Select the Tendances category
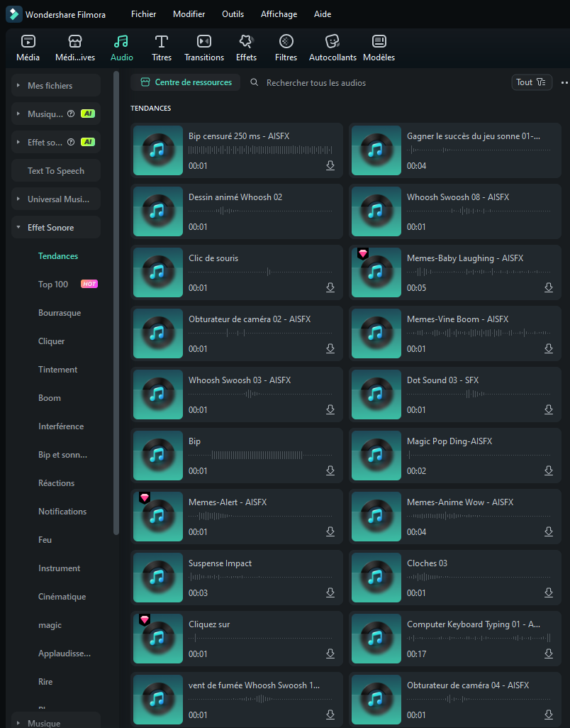570x728 pixels. click(x=58, y=256)
